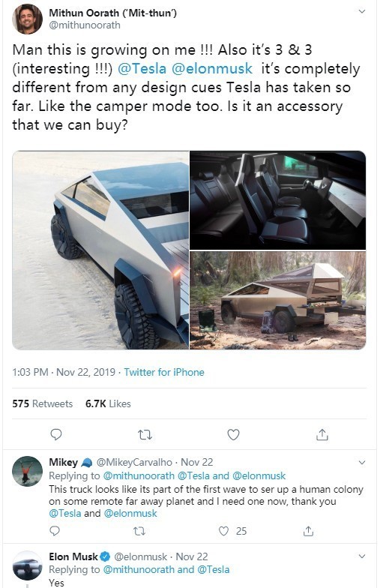Image resolution: width=380 pixels, height=588 pixels.
Task: Open Mithun Oorath's profile picture
Action: point(27,19)
